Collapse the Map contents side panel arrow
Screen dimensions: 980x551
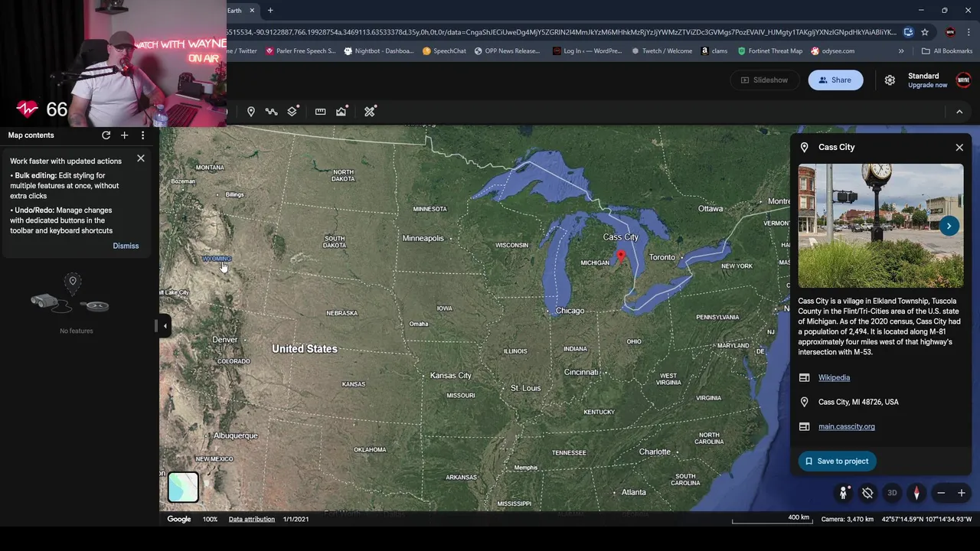(165, 326)
